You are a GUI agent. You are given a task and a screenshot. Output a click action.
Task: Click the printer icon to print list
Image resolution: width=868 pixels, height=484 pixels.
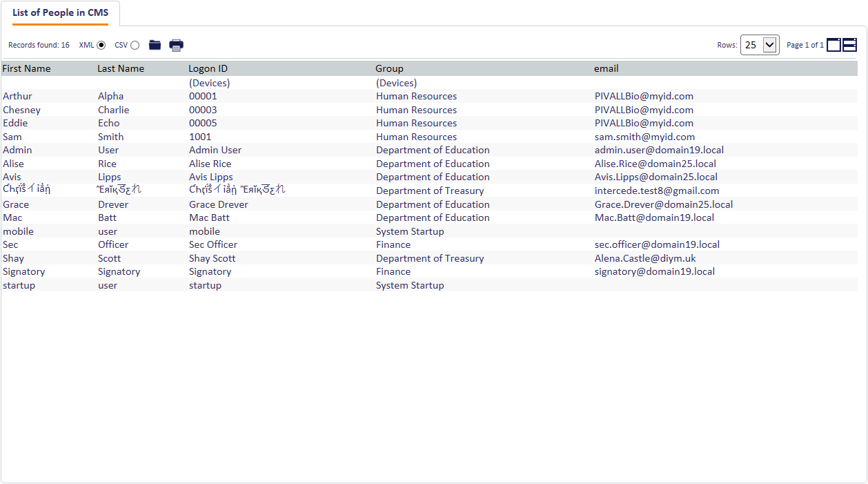[x=177, y=45]
